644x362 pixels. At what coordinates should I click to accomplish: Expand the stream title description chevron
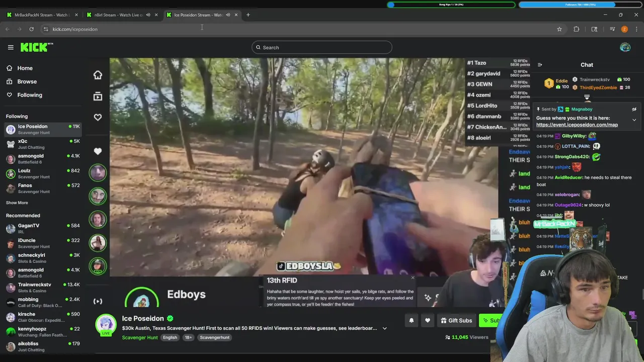point(384,328)
